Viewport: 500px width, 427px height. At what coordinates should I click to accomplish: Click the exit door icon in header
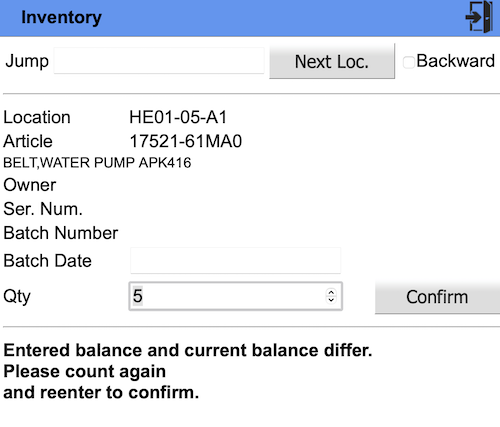pyautogui.click(x=480, y=17)
